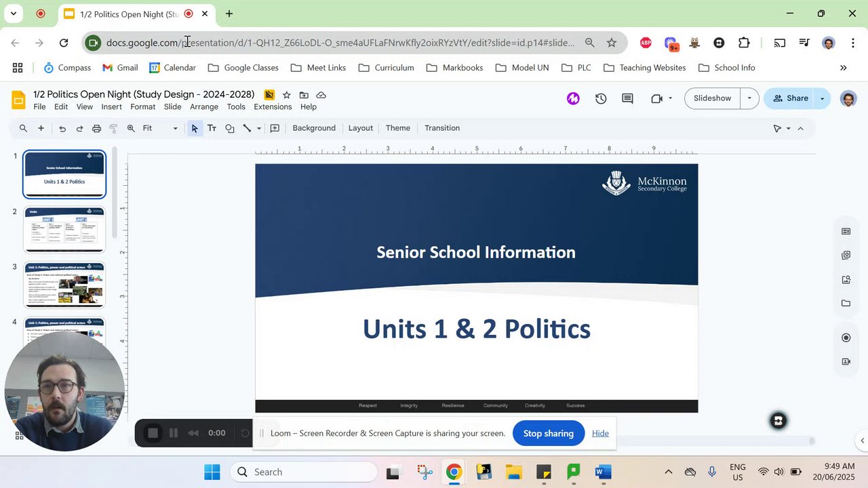
Task: Select the Text box tool
Action: [x=212, y=128]
